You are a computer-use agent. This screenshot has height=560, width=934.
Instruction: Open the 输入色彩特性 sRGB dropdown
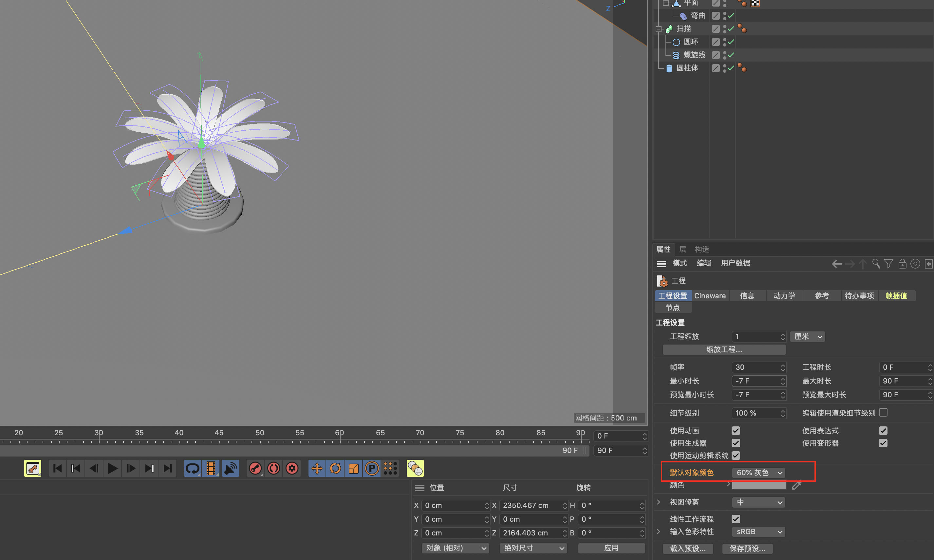758,531
